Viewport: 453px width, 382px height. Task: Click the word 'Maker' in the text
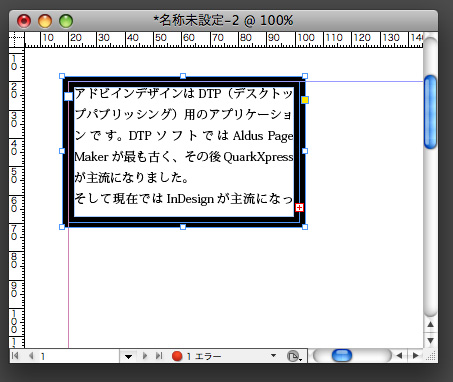tap(91, 157)
